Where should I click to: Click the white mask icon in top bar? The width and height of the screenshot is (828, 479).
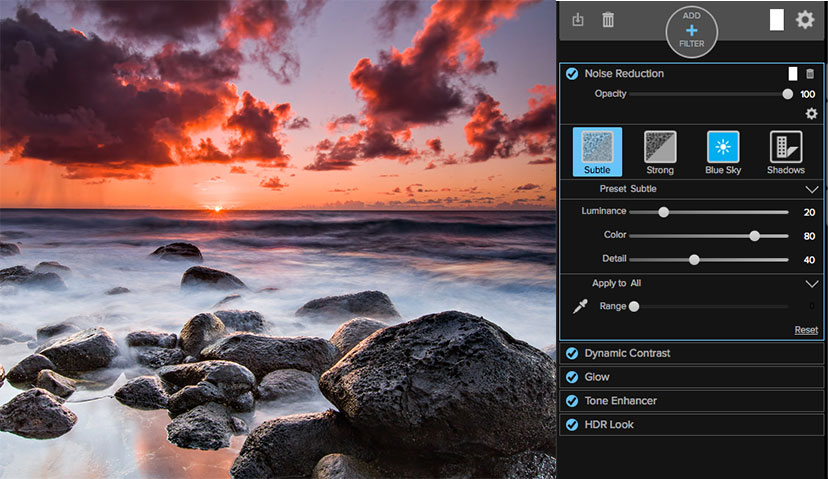(x=777, y=19)
